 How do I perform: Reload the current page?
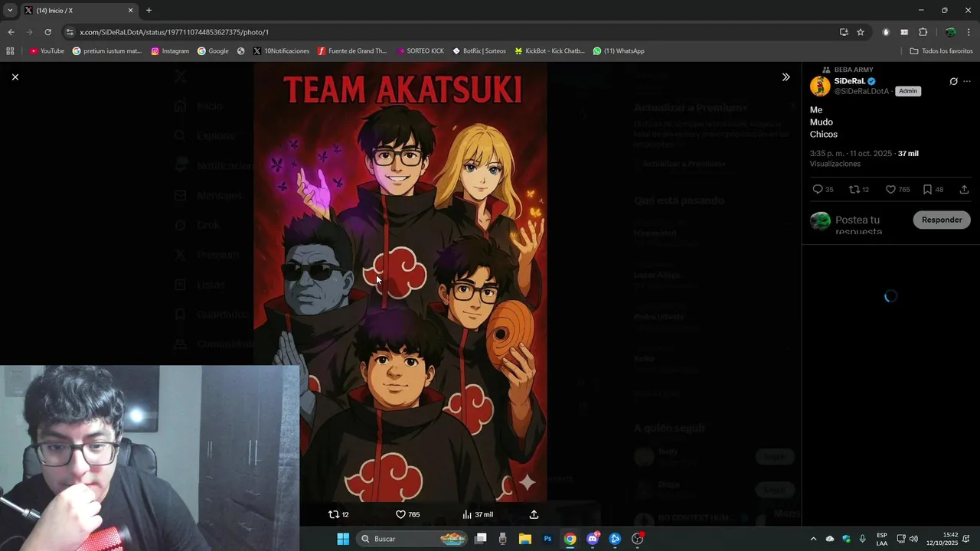coord(47,32)
